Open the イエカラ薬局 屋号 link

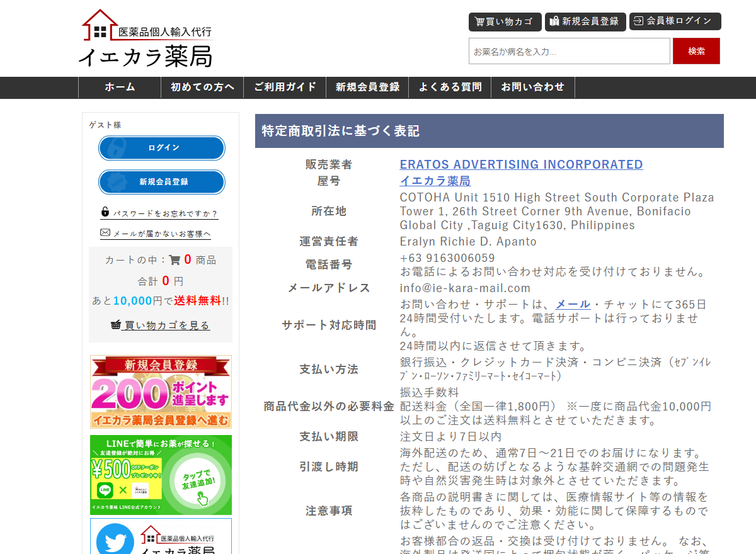click(x=435, y=181)
